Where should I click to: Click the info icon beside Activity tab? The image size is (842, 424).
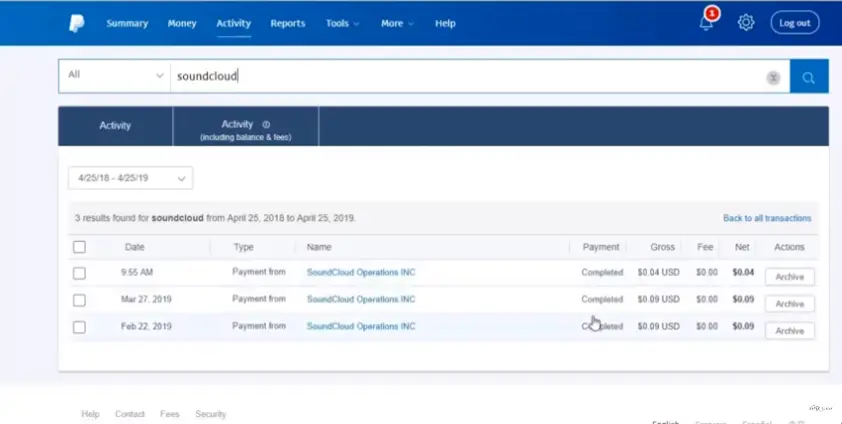[266, 125]
